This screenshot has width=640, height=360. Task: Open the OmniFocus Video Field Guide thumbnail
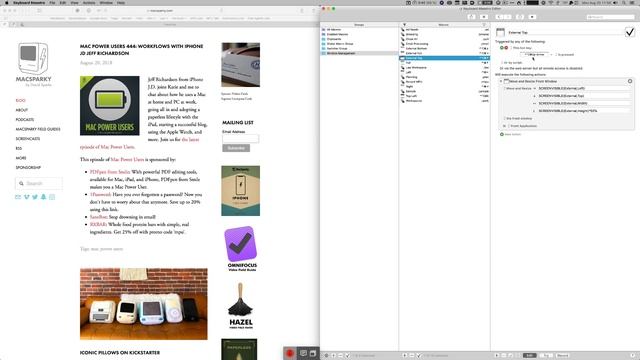242,249
